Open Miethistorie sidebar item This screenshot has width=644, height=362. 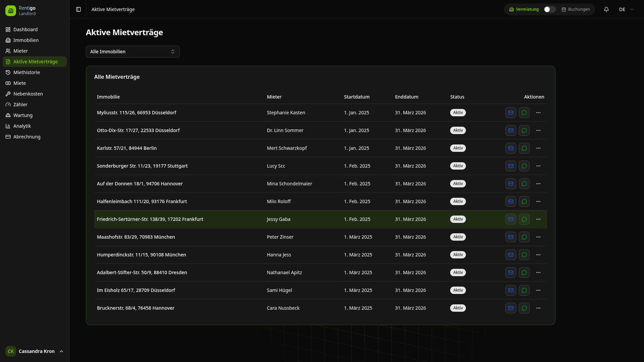[26, 72]
